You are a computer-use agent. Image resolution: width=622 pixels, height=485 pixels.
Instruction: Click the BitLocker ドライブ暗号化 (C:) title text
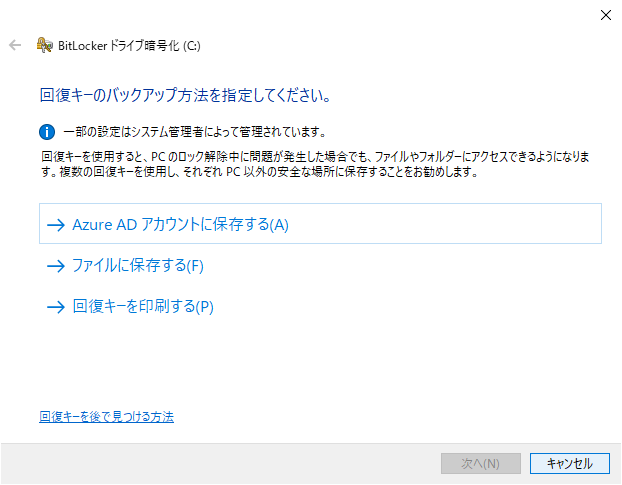(x=129, y=46)
